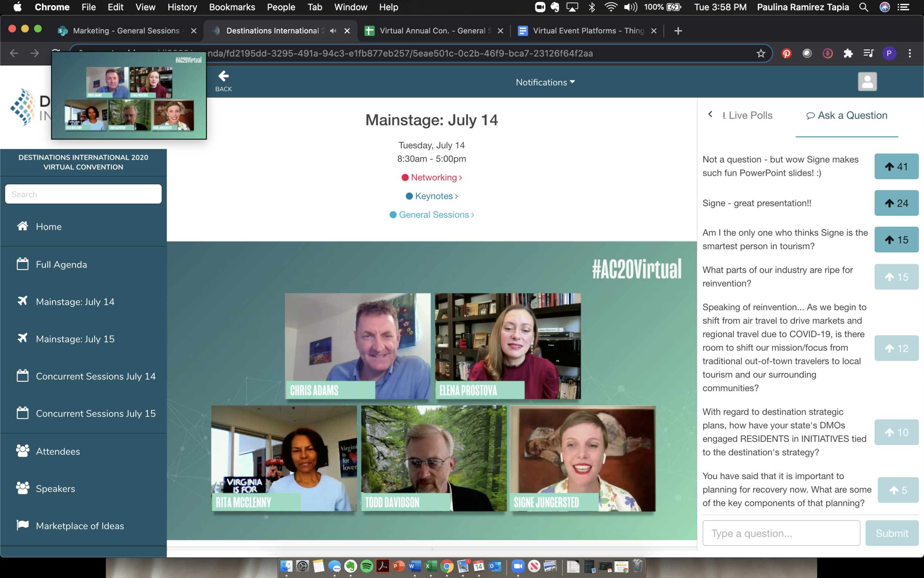This screenshot has height=578, width=924.
Task: Upvote the question with 41 votes
Action: [x=896, y=166]
